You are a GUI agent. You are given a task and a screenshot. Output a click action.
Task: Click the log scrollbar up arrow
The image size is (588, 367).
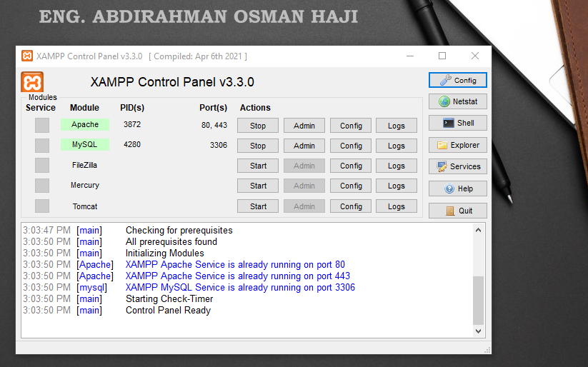point(478,230)
